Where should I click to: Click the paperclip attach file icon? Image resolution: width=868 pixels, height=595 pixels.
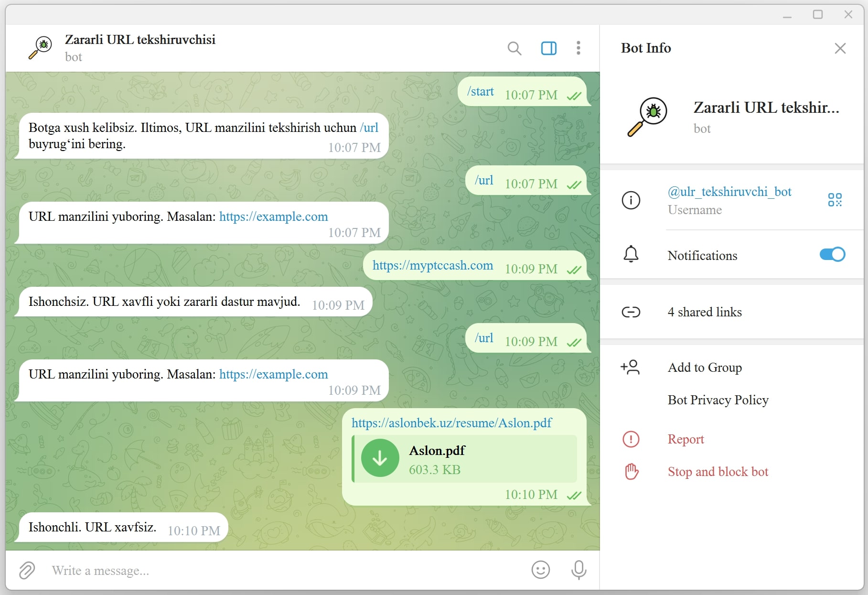point(27,570)
